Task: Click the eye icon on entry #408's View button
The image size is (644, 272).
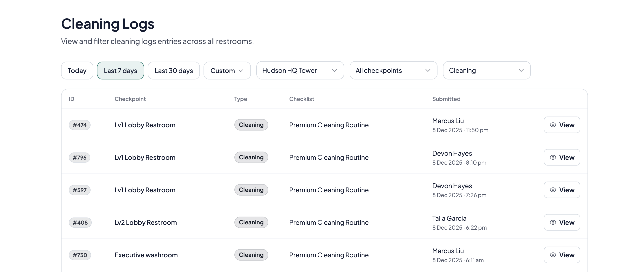Action: 553,222
